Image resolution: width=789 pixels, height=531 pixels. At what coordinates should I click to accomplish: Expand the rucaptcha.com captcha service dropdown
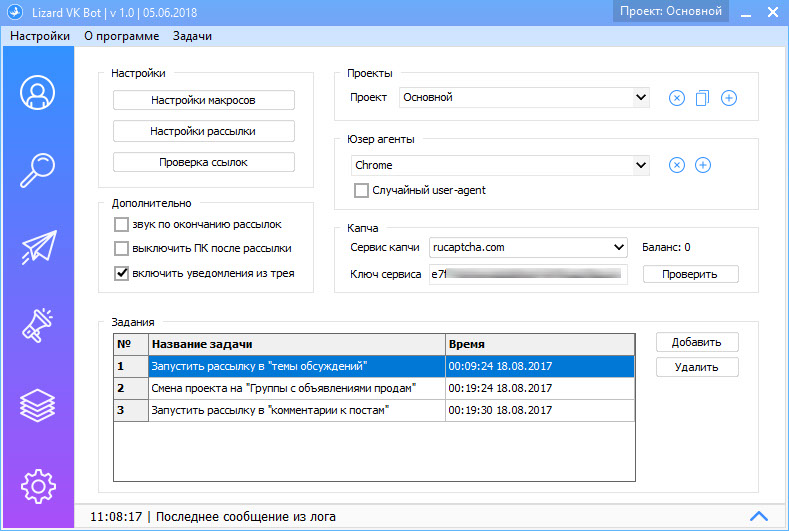(x=527, y=247)
